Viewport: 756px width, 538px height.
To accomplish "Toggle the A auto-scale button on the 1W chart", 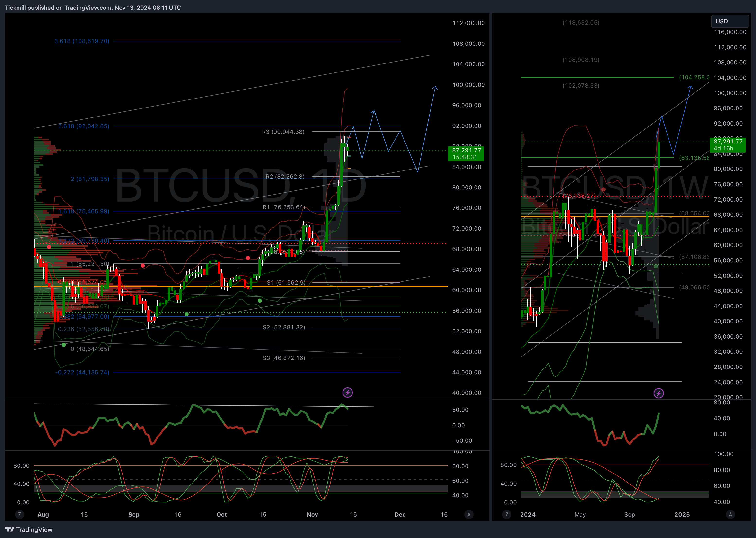I will click(x=730, y=514).
